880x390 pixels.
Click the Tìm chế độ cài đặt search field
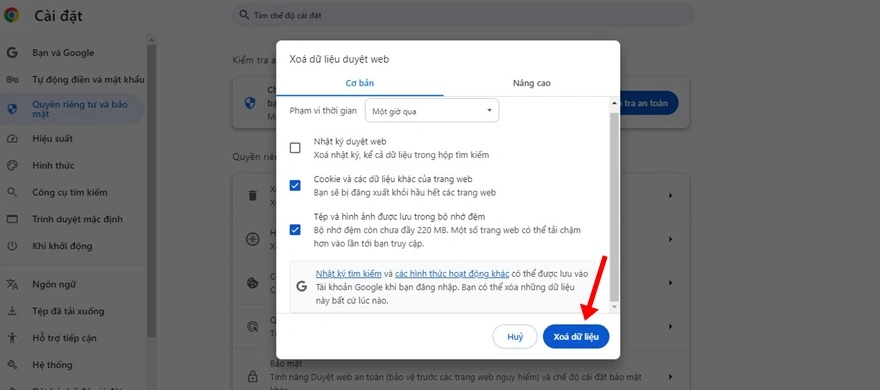tap(464, 15)
